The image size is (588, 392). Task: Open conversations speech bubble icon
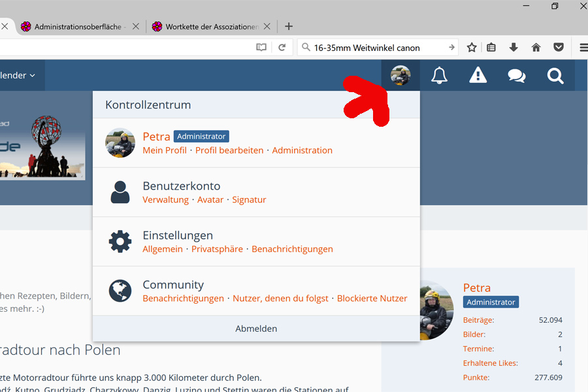coord(517,76)
